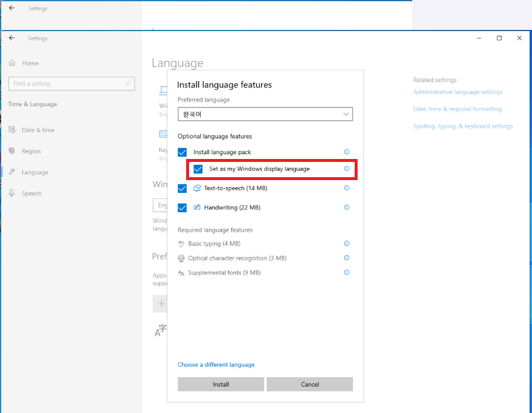Viewport: 532px width, 413px height.
Task: Open the Preferred language dropdown
Action: 265,114
